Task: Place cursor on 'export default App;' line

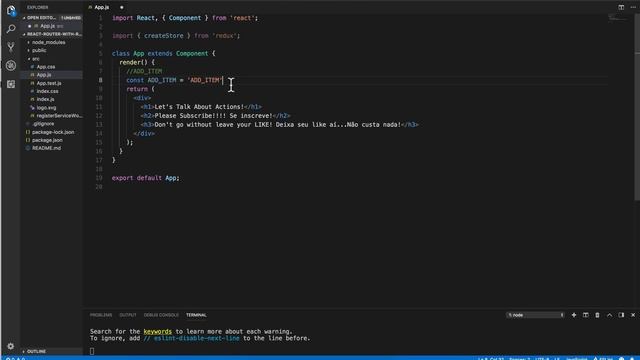Action: 146,178
